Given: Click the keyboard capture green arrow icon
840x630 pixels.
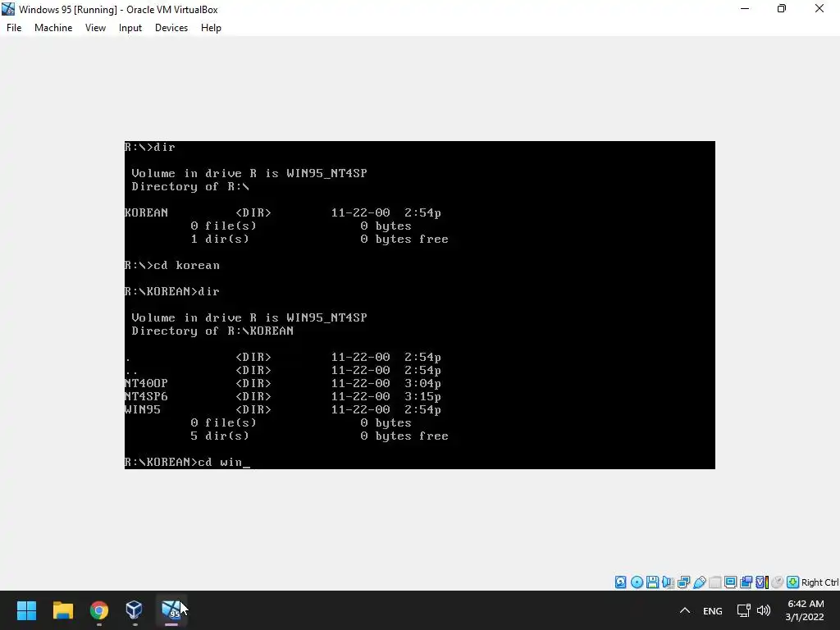Looking at the screenshot, I should (793, 582).
